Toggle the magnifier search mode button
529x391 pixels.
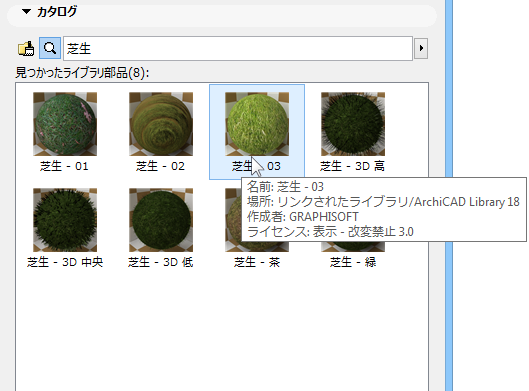coord(50,48)
